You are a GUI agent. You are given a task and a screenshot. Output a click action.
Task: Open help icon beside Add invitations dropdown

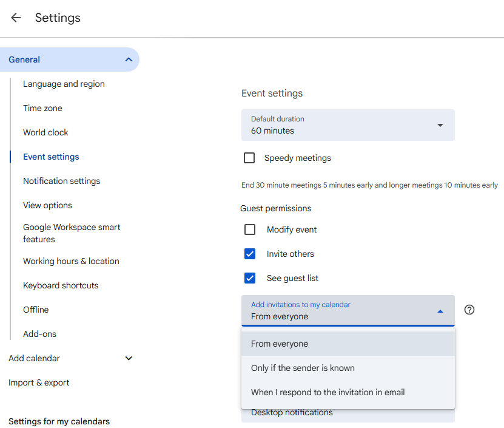click(x=469, y=310)
